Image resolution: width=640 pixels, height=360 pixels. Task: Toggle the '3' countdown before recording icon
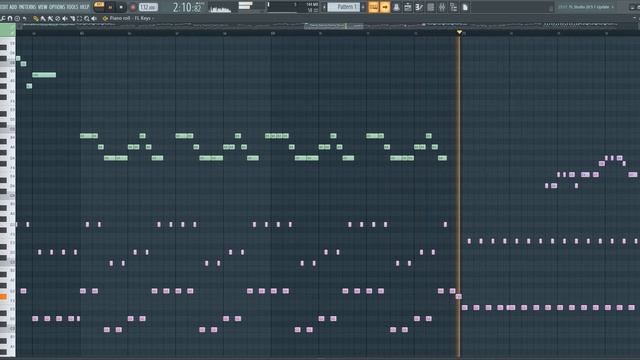click(419, 7)
